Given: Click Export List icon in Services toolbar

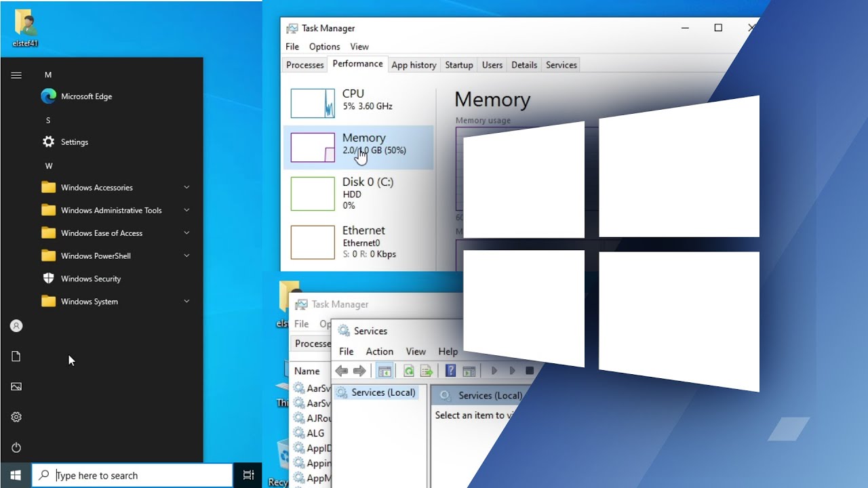Looking at the screenshot, I should 427,371.
